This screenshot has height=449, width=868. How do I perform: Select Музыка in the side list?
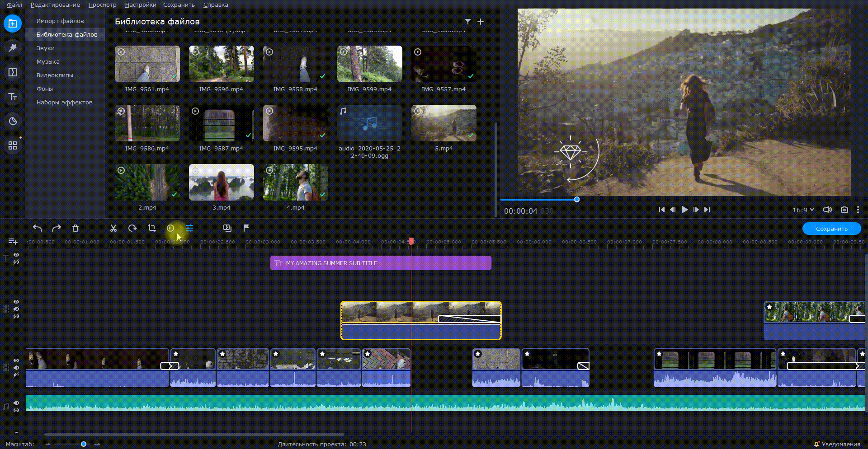(x=48, y=62)
